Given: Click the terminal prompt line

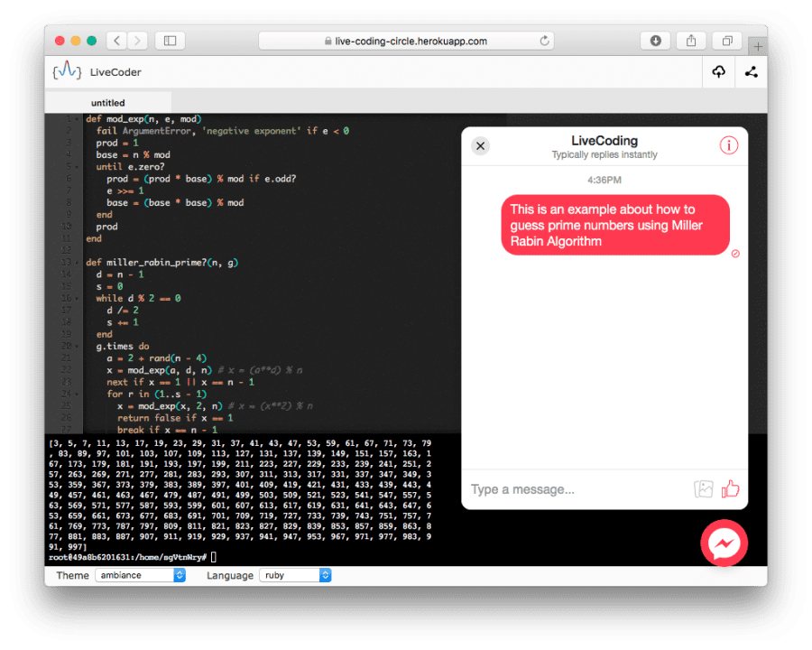Looking at the screenshot, I should point(133,557).
